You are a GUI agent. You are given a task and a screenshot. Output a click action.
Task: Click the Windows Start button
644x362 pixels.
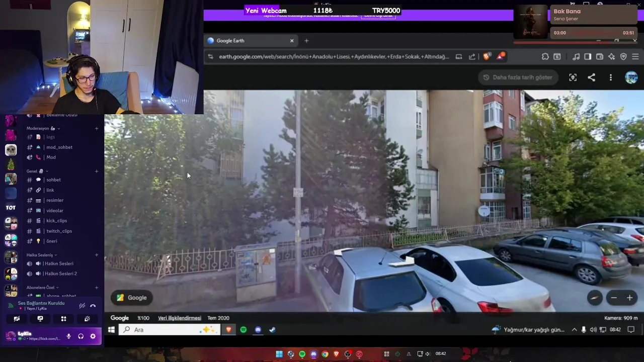(111, 330)
